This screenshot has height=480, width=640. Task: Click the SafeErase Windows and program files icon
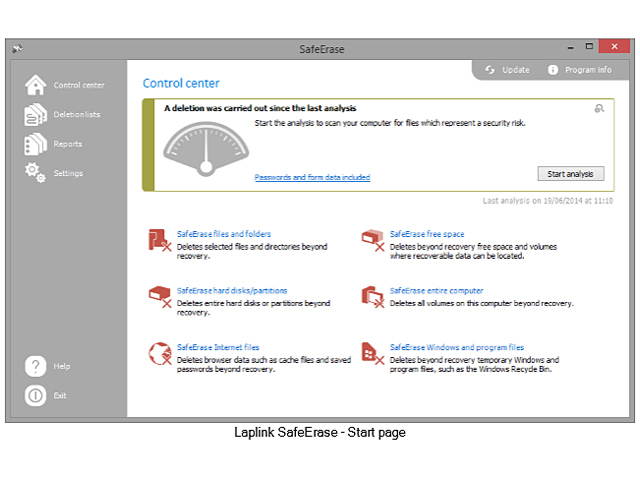pos(373,353)
